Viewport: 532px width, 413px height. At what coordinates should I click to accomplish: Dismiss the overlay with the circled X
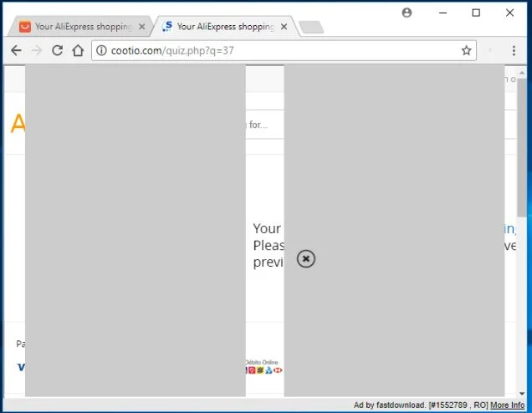(x=305, y=258)
